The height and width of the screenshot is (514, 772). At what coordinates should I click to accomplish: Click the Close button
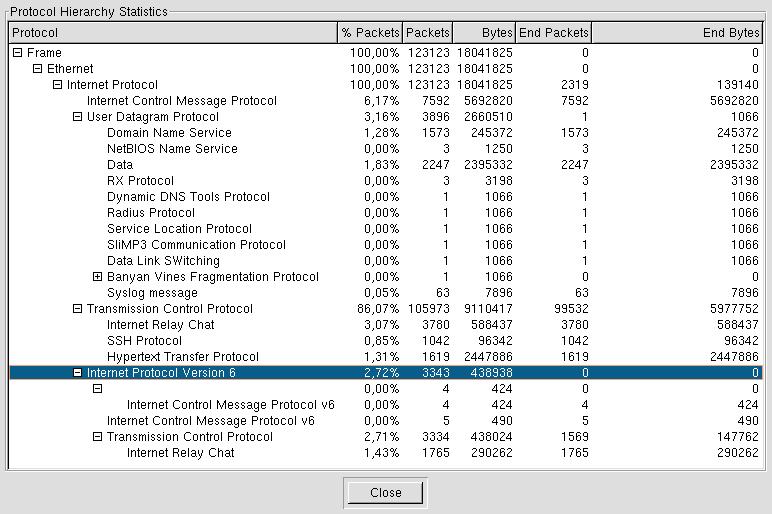coord(386,493)
